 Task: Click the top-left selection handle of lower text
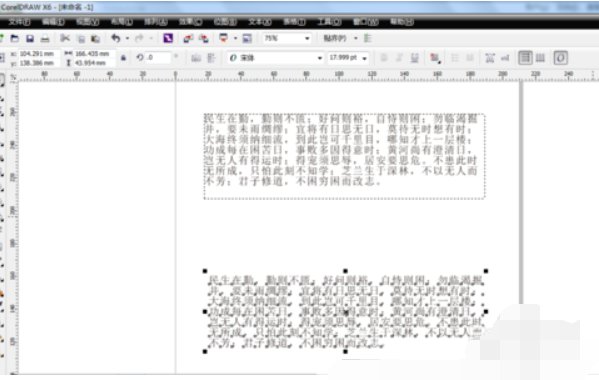point(205,271)
